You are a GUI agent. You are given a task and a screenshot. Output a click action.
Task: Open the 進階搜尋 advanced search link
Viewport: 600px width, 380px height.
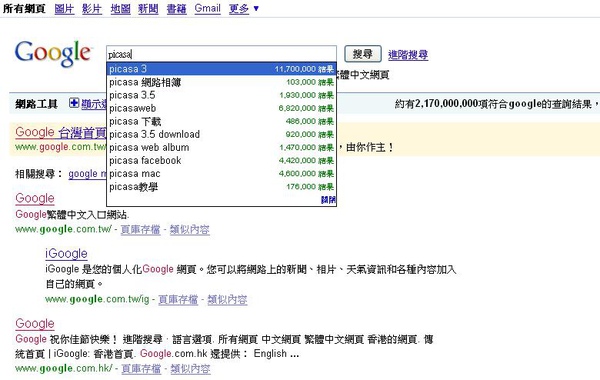point(408,55)
